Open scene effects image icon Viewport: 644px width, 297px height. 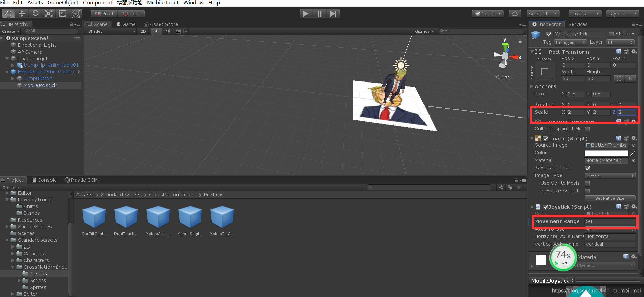coord(178,31)
